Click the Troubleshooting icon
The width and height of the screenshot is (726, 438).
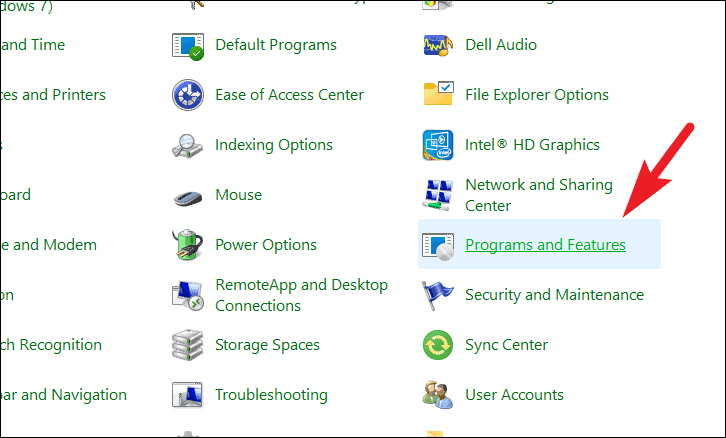tap(188, 394)
